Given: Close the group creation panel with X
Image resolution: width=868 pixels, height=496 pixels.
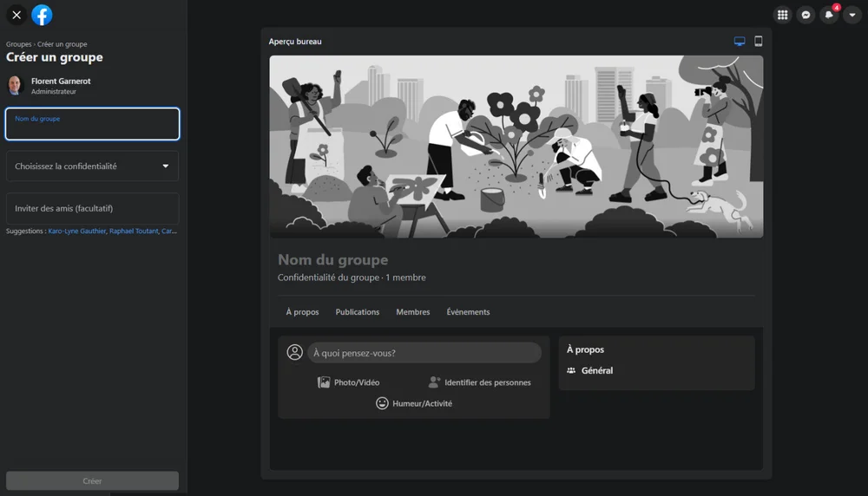Looking at the screenshot, I should coord(16,15).
